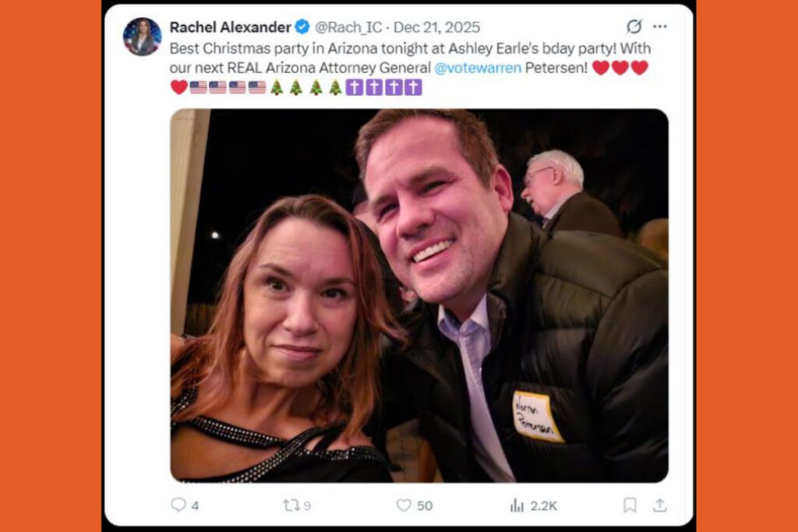Viewport: 798px width, 532px height.
Task: Click the @Rach_IC handle
Action: click(x=351, y=26)
